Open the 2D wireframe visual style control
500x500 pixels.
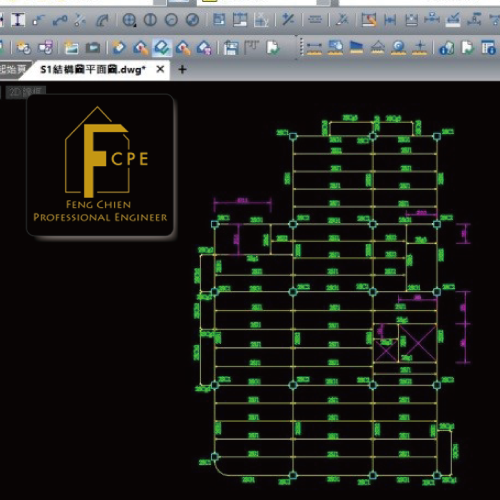25,92
